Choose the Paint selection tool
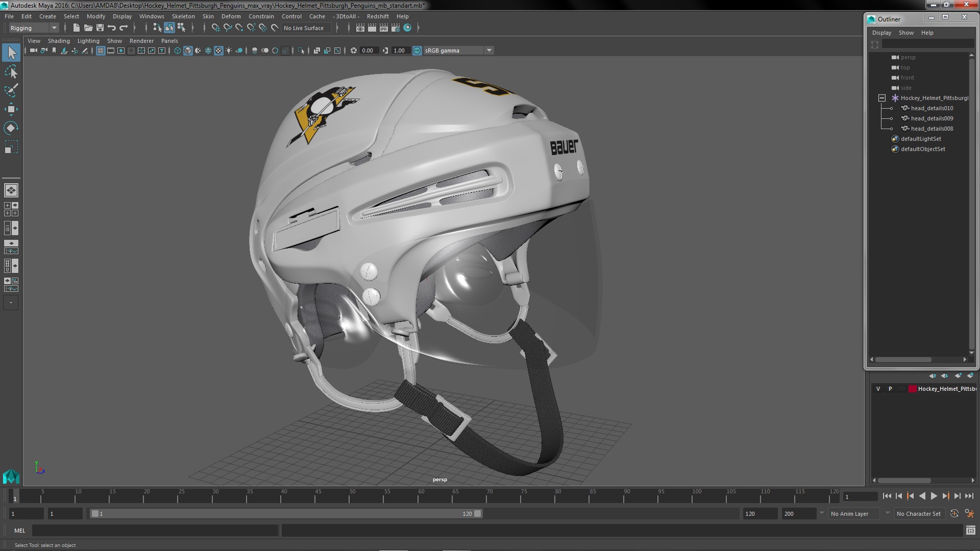The image size is (980, 551). [x=11, y=90]
